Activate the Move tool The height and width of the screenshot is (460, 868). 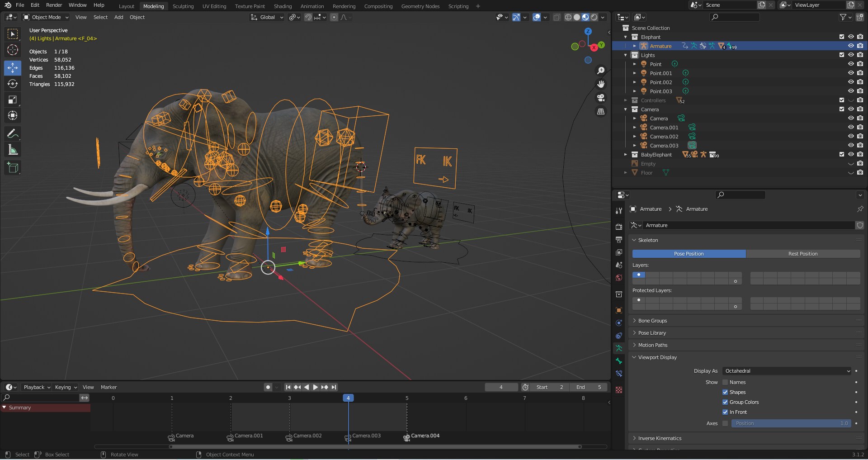13,68
